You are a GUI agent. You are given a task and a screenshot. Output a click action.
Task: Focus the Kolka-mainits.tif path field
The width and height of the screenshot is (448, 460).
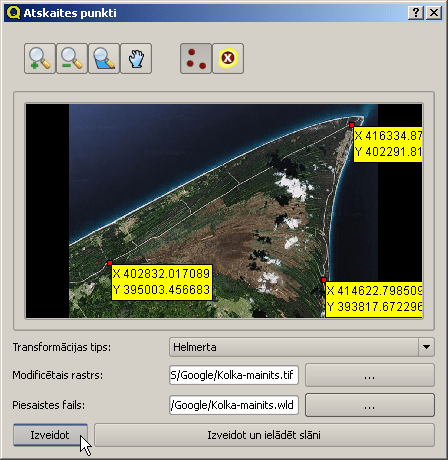pos(234,375)
